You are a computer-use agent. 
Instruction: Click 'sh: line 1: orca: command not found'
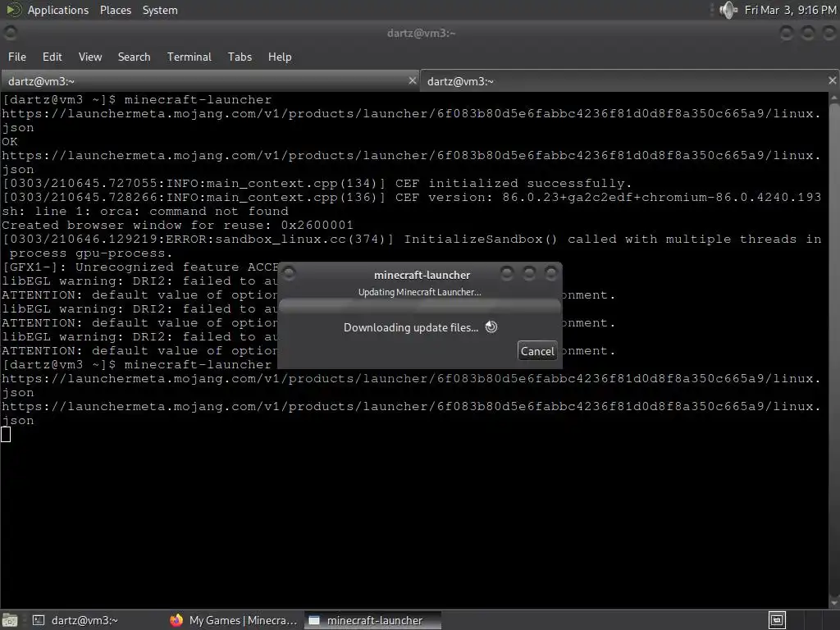145,211
